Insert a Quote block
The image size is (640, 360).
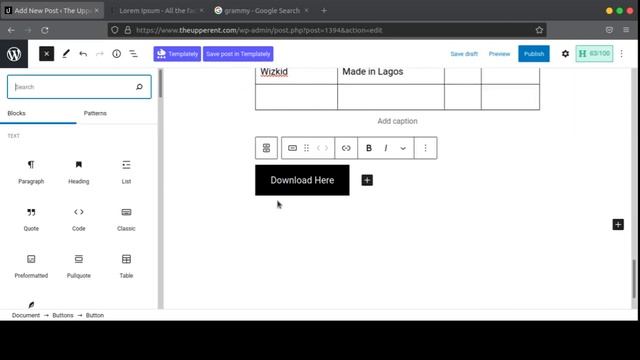pyautogui.click(x=31, y=220)
